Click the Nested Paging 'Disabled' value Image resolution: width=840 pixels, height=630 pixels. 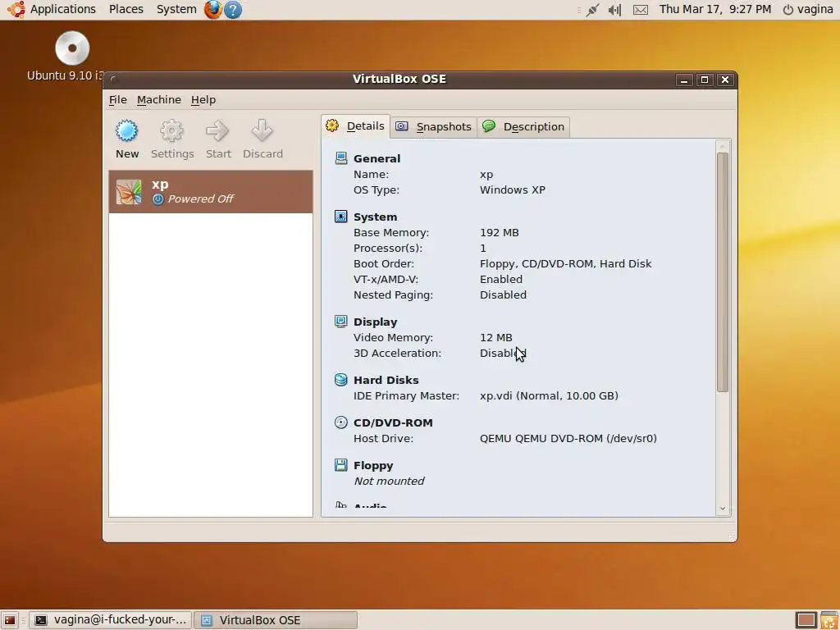(503, 294)
